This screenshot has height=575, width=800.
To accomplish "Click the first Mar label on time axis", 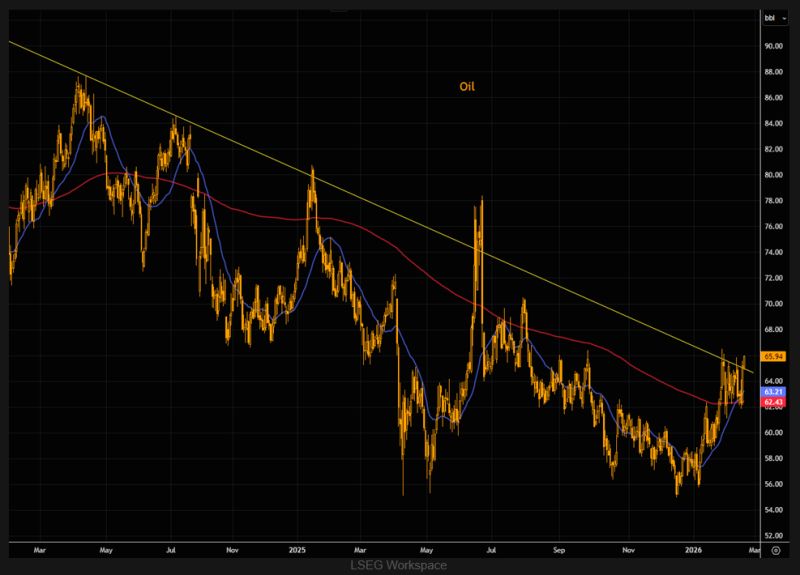I will click(x=39, y=550).
